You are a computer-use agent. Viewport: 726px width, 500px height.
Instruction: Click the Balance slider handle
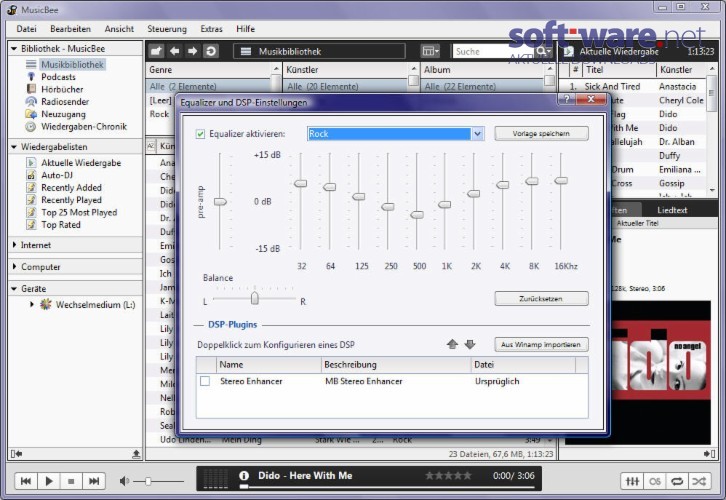[255, 298]
